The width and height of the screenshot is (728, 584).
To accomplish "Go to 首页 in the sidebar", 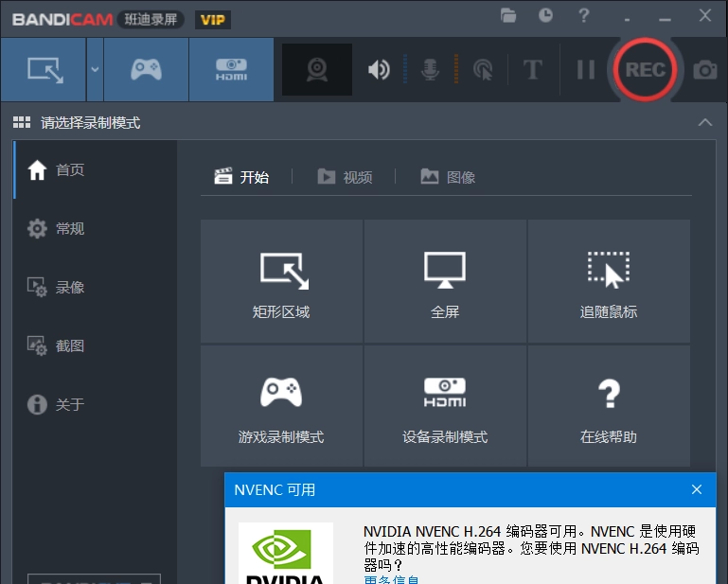I will tap(96, 170).
